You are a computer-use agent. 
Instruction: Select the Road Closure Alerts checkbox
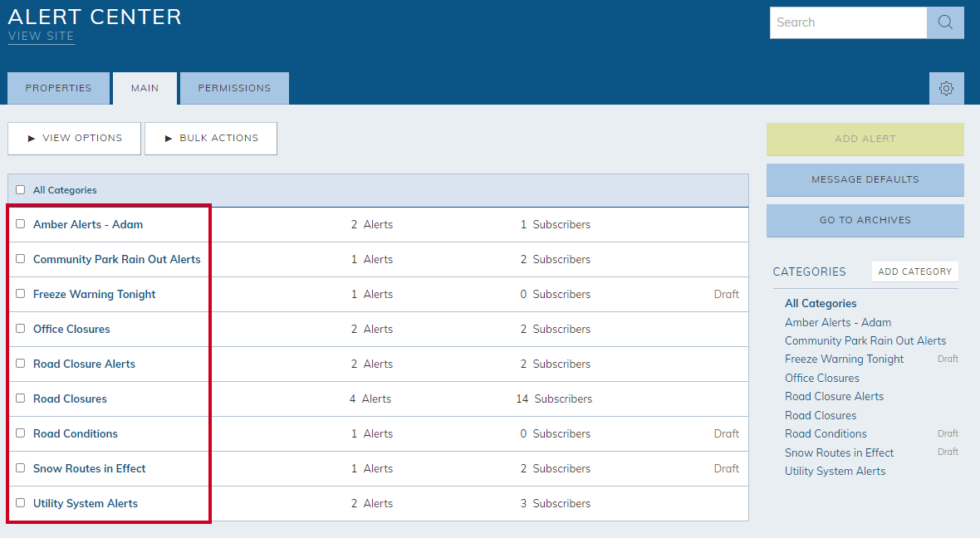21,364
